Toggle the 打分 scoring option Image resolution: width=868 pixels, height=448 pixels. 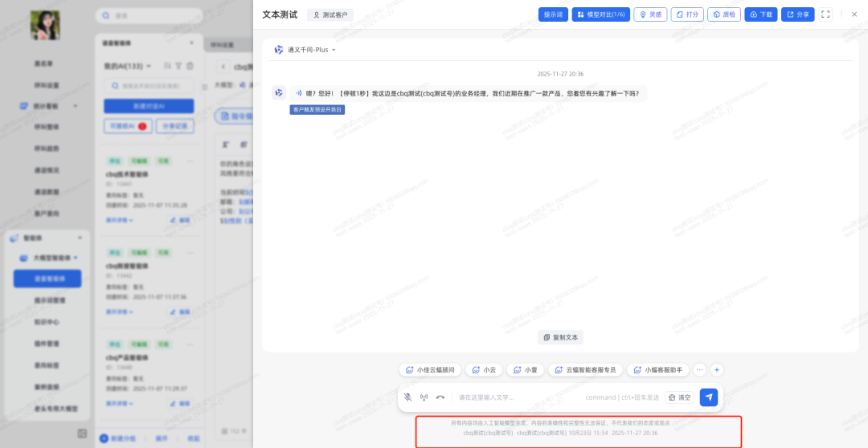[x=686, y=14]
